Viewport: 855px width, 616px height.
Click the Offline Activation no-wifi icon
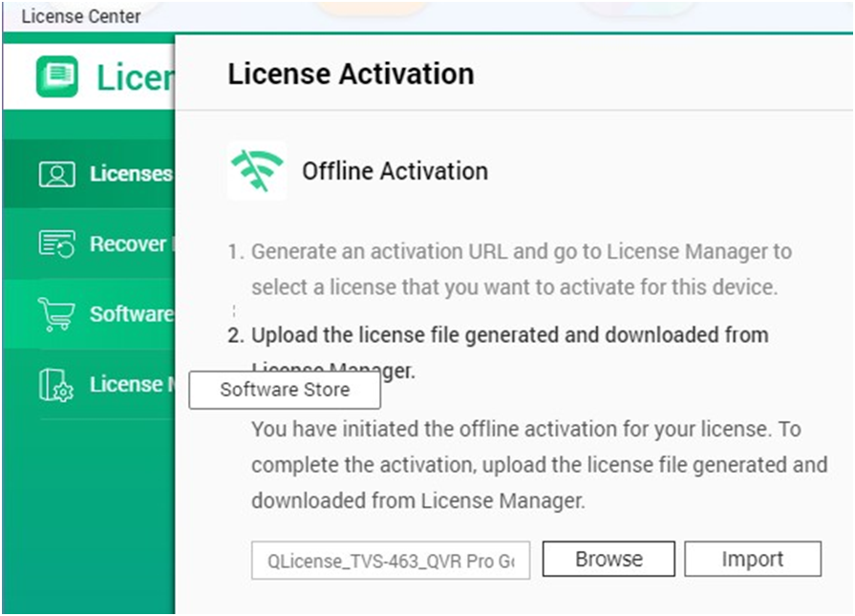click(257, 171)
